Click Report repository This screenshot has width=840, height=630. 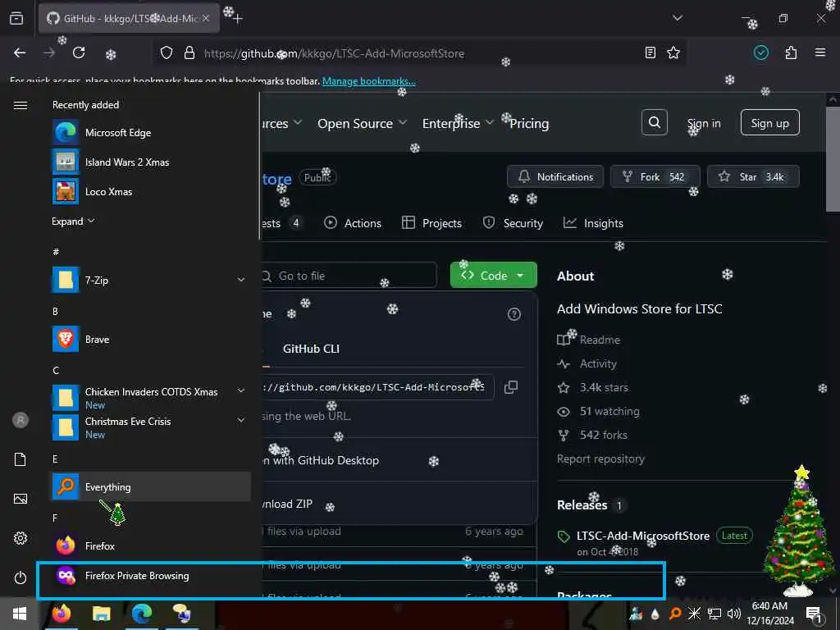[x=600, y=459]
